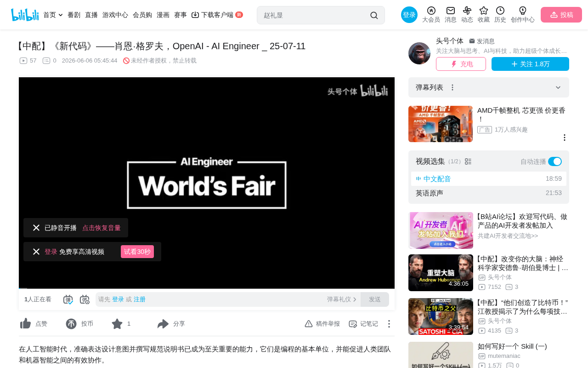This screenshot has width=588, height=368.
Task: Dismiss the 已静音开播 muted notice
Action: click(x=36, y=228)
